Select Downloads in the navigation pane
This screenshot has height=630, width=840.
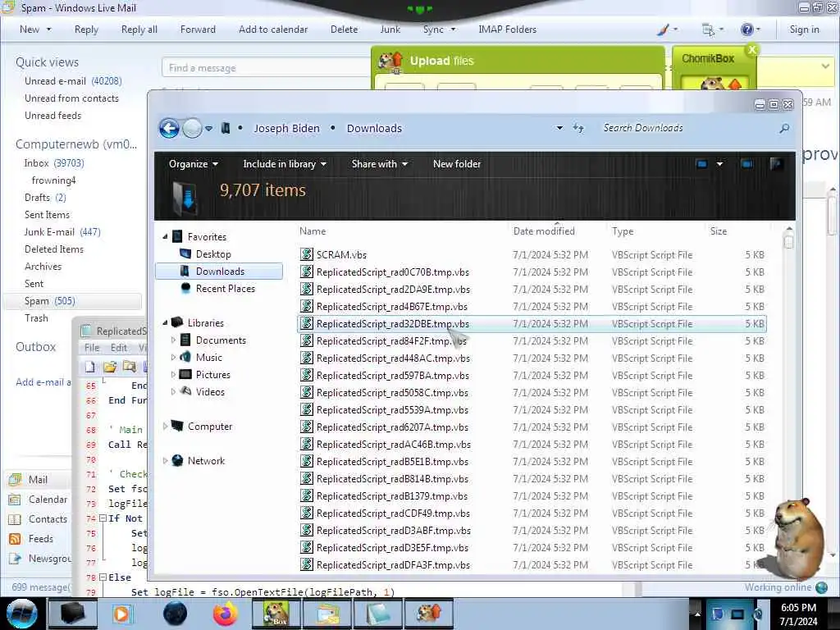point(219,271)
